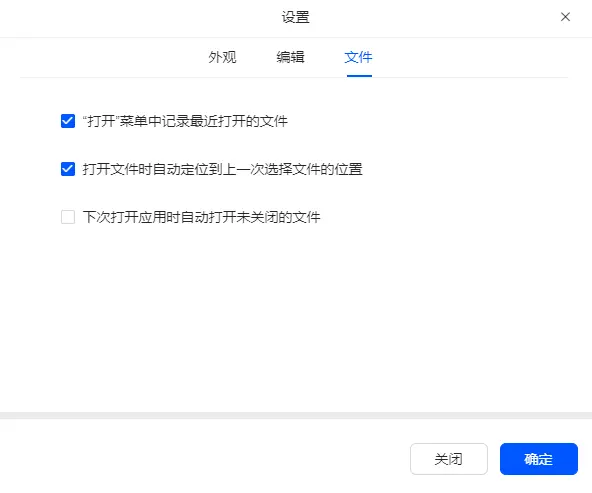This screenshot has width=592, height=493.
Task: Close the 设置 dialog with the X icon
Action: (565, 17)
